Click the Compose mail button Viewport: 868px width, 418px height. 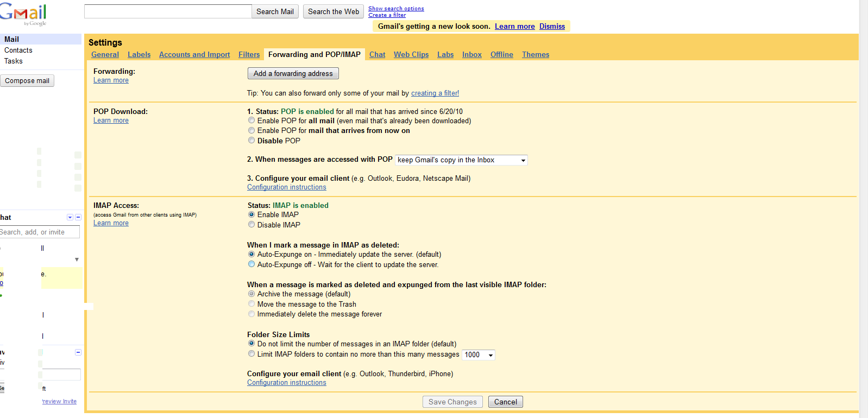point(27,81)
